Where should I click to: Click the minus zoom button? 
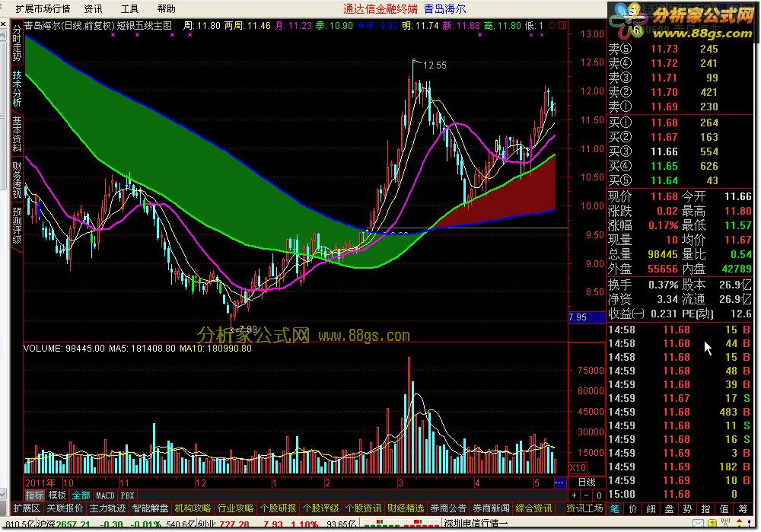coord(587,495)
